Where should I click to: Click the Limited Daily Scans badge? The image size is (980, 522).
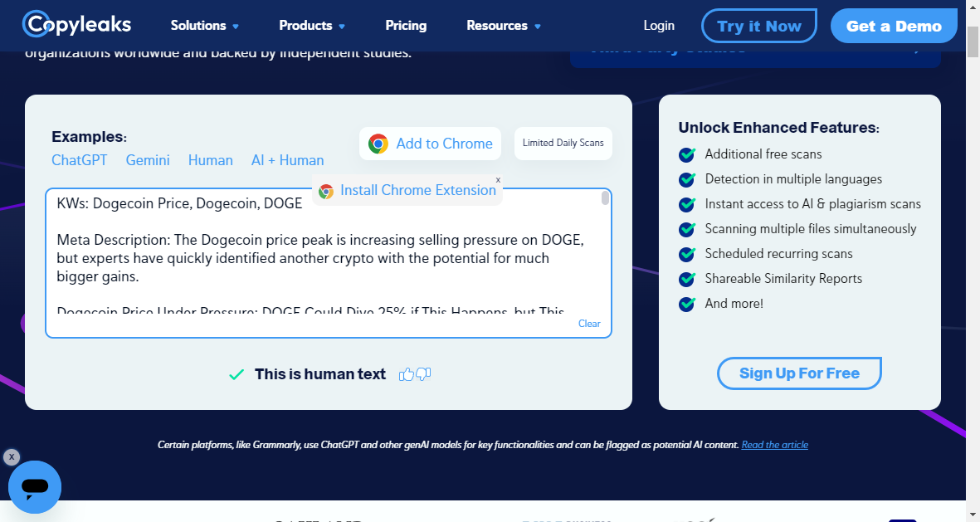[x=563, y=144]
